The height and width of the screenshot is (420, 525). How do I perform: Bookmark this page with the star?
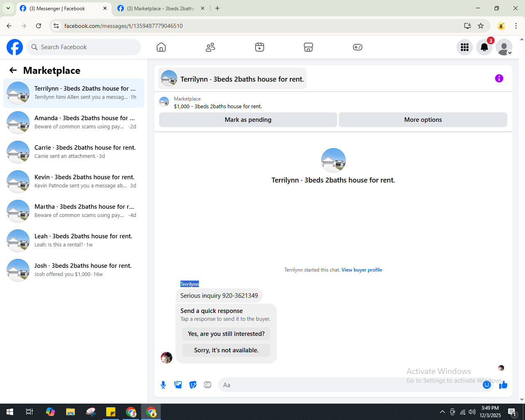point(481,26)
